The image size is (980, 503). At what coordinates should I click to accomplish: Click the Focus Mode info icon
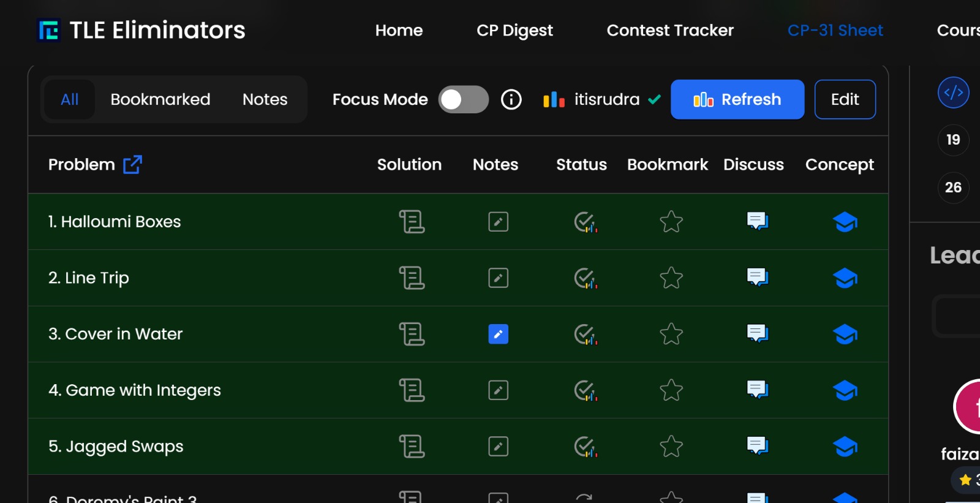511,99
